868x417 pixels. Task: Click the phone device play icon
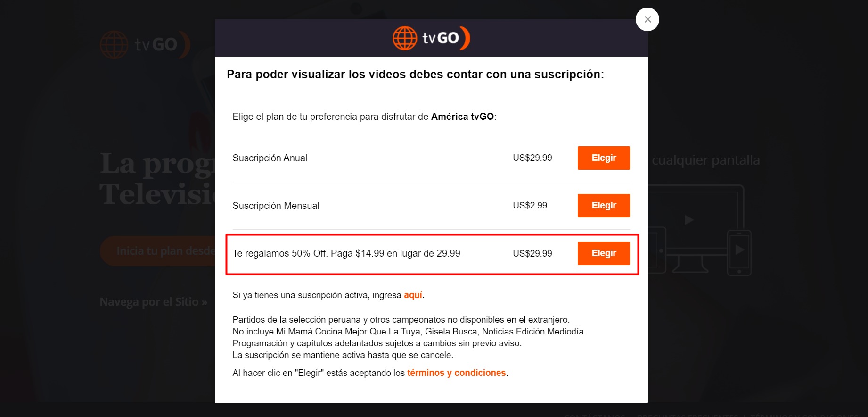pyautogui.click(x=740, y=250)
